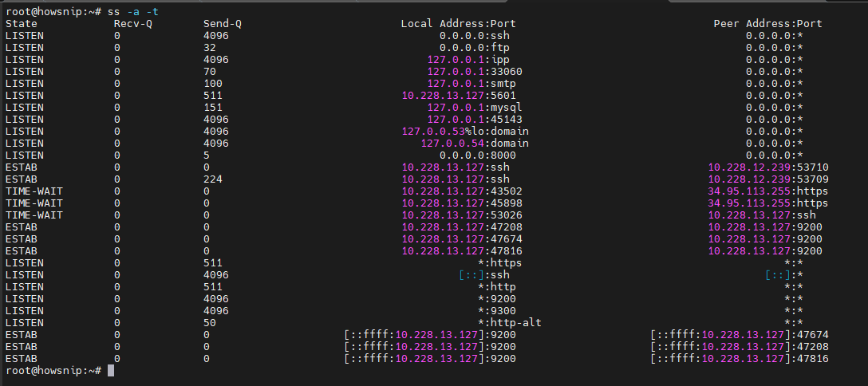Image resolution: width=868 pixels, height=386 pixels.
Task: Select Send-Q value "70"
Action: click(210, 71)
